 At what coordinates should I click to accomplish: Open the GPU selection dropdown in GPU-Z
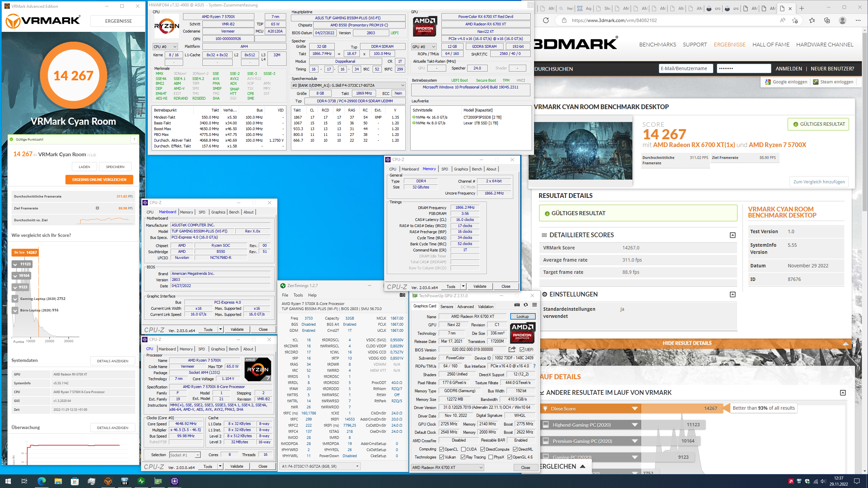[447, 468]
